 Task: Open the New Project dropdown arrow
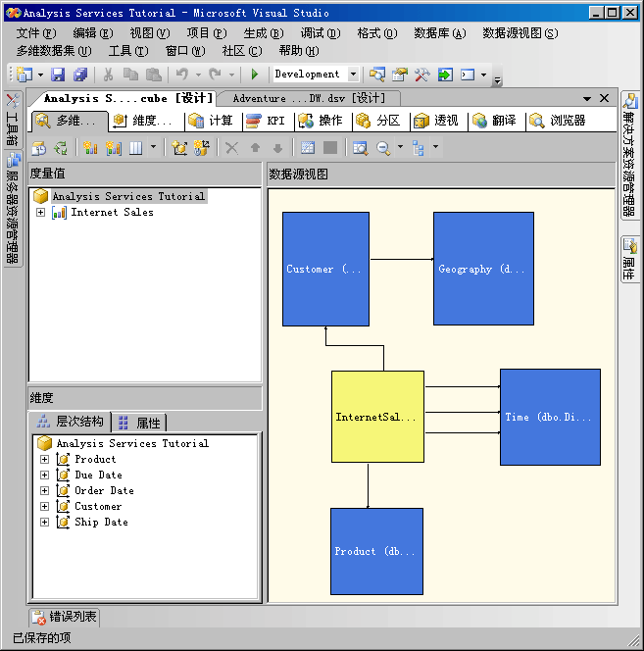tap(40, 75)
